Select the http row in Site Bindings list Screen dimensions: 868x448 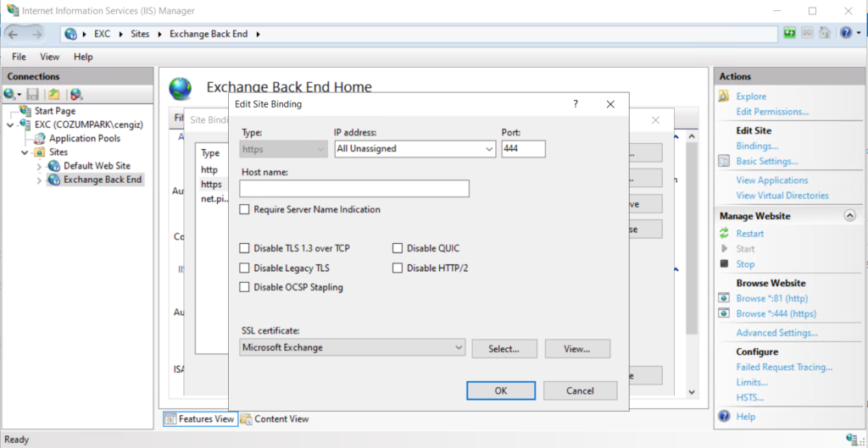point(209,169)
